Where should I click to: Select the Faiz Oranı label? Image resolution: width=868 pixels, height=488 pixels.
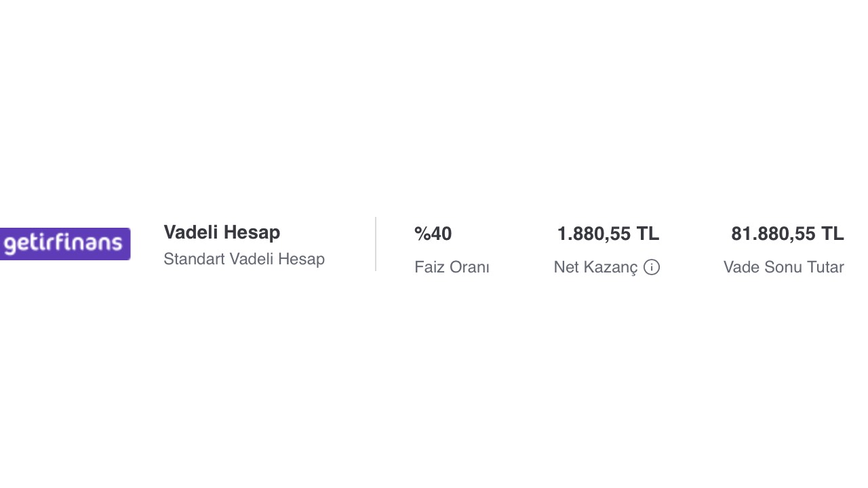(452, 267)
